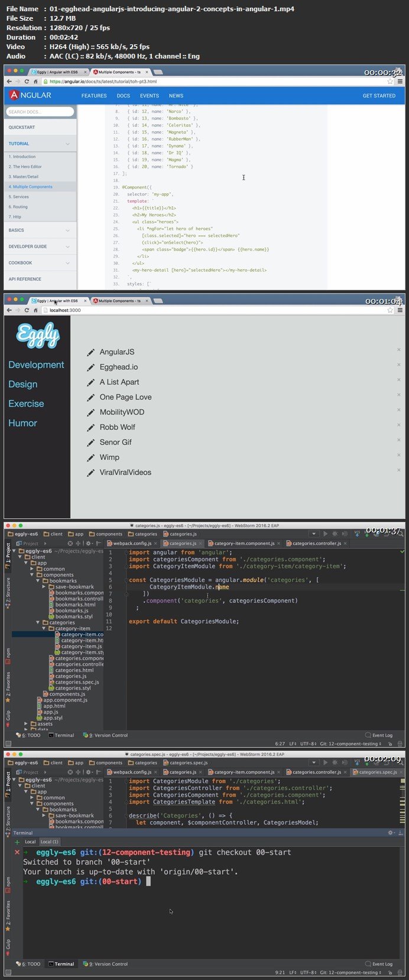The height and width of the screenshot is (980, 409).
Task: Toggle Terminal tool button in categories.js window
Action: [x=61, y=735]
